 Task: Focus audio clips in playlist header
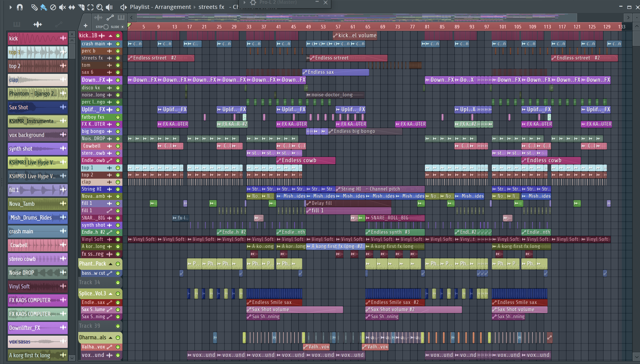pos(98,18)
